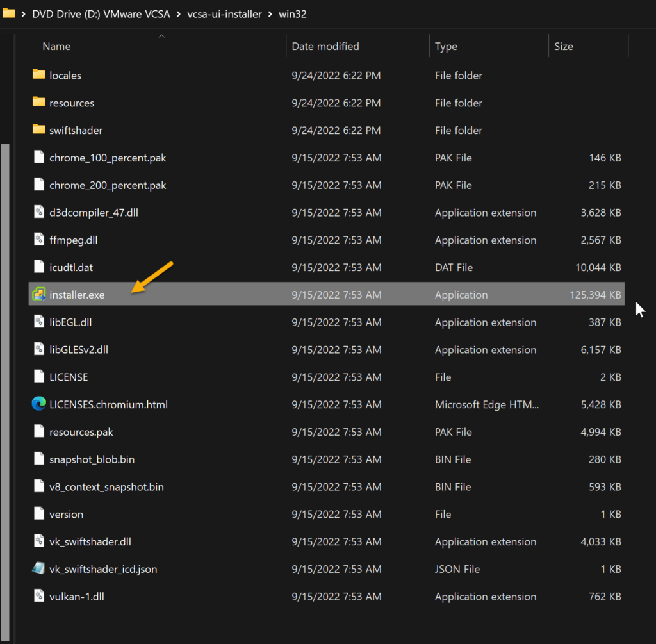
Task: Sort by the Date modified column
Action: 325,46
